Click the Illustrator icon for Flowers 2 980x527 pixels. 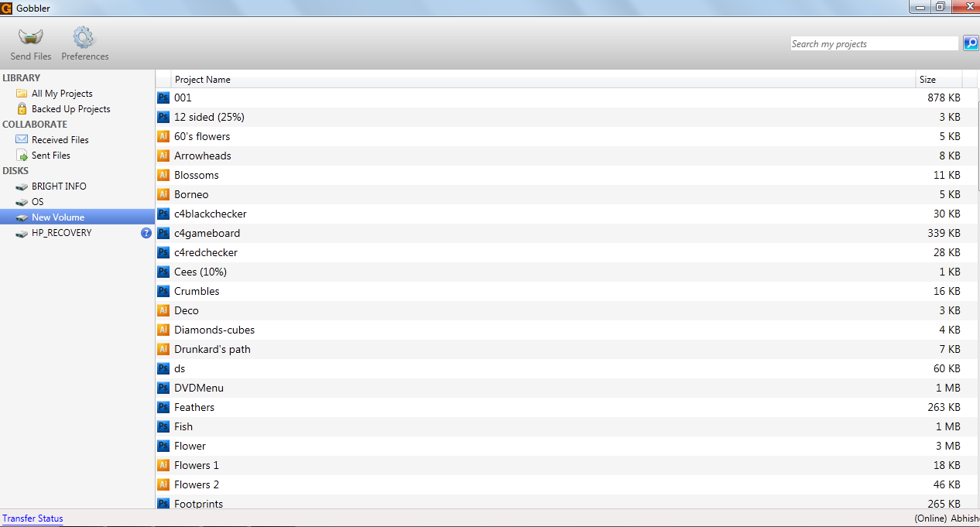click(x=163, y=484)
